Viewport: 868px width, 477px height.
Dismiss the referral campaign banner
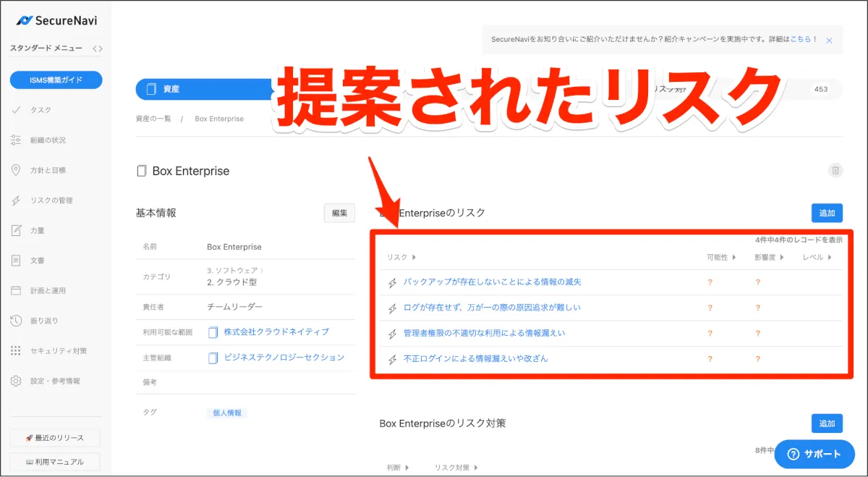pos(829,41)
